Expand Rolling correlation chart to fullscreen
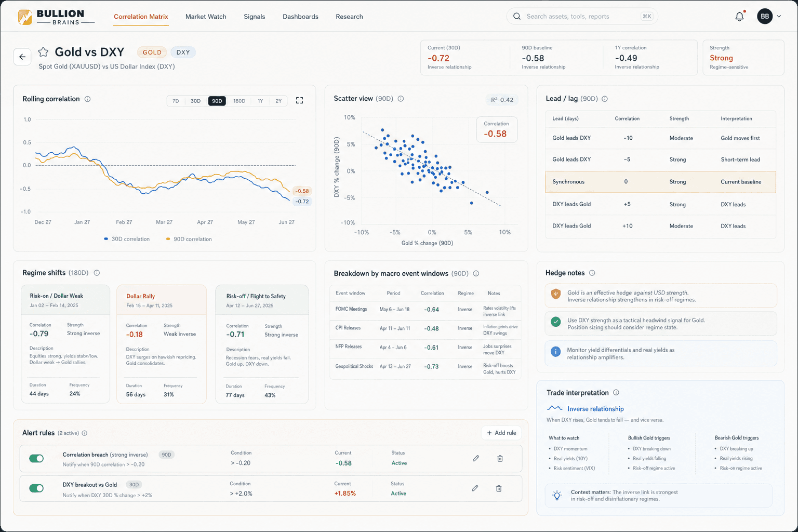Image resolution: width=798 pixels, height=532 pixels. point(299,100)
